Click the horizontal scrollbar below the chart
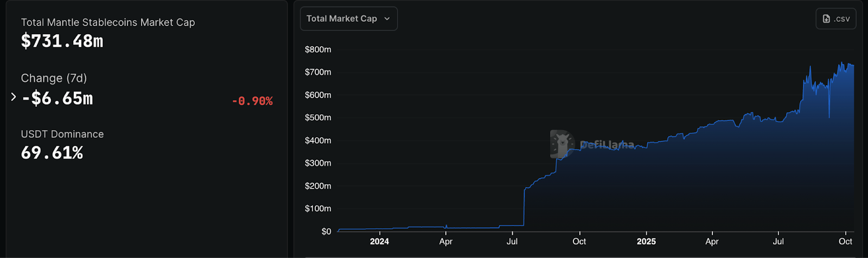 (x=580, y=256)
